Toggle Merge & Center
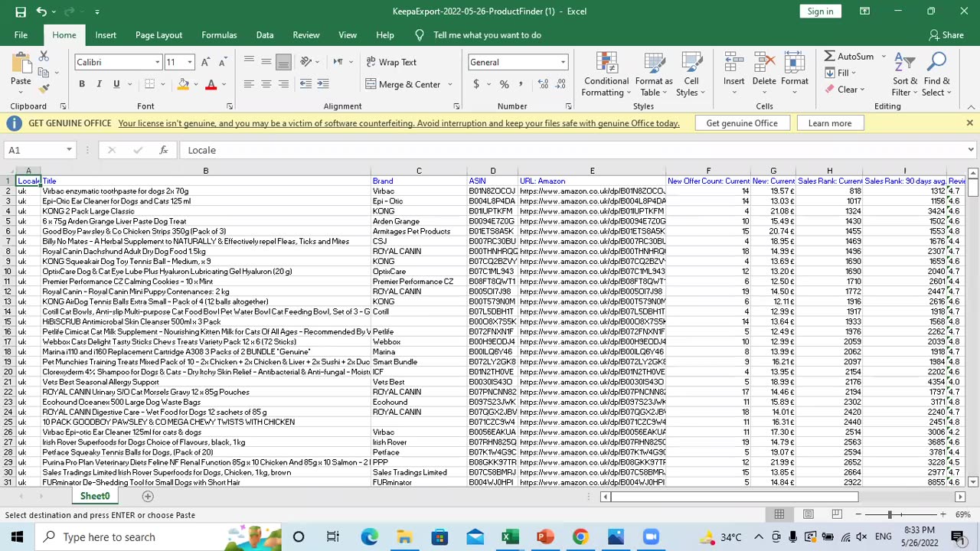This screenshot has height=551, width=980. tap(403, 84)
